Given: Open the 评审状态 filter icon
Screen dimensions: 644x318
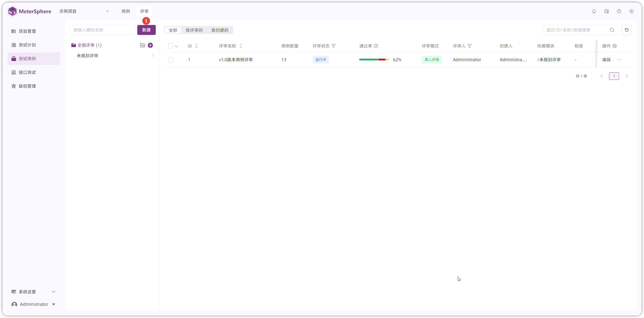Looking at the screenshot, I should click(x=333, y=46).
